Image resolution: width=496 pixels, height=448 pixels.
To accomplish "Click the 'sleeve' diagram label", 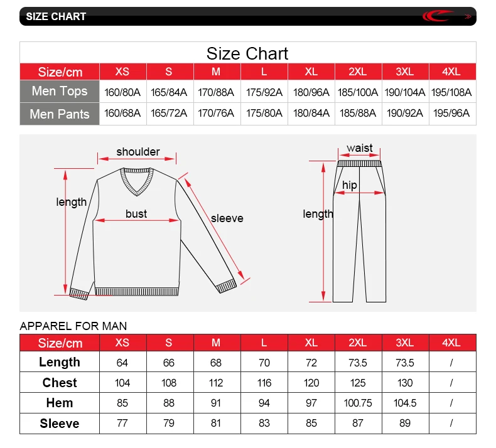I will point(227,218).
